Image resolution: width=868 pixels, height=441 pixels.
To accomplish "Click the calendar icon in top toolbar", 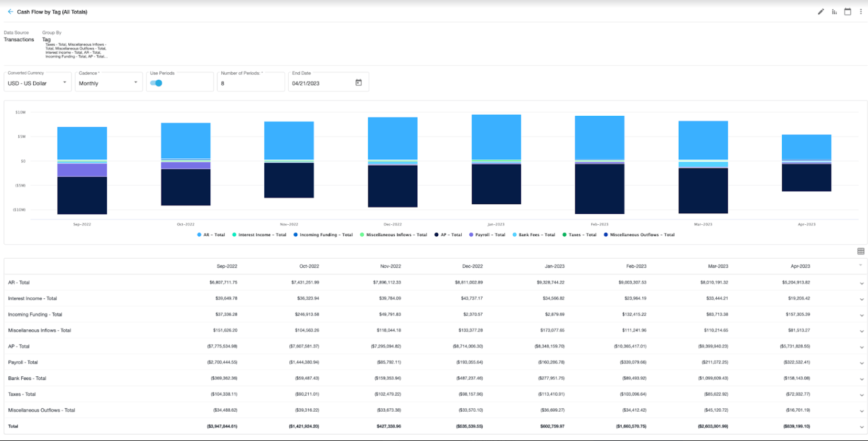I will click(847, 11).
